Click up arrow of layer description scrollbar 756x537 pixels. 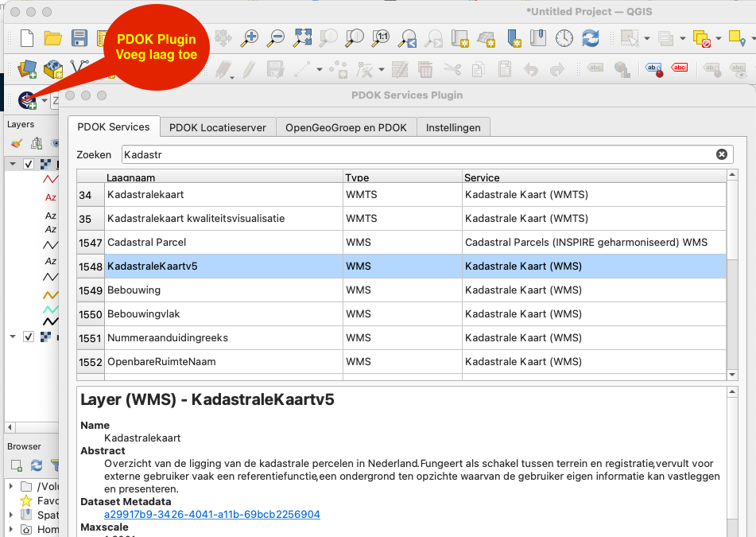pos(732,392)
